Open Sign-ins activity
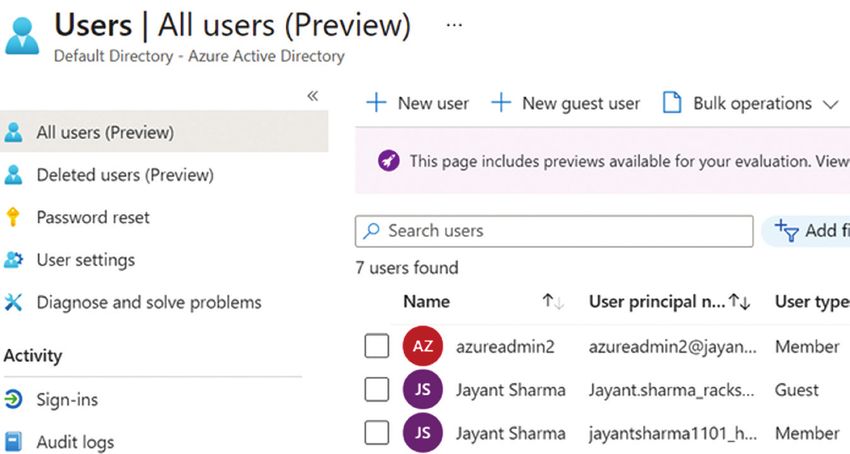Image resolution: width=850 pixels, height=454 pixels. (67, 400)
